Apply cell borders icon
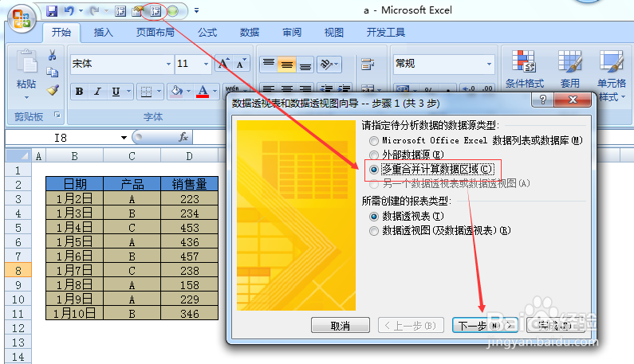 coord(147,92)
